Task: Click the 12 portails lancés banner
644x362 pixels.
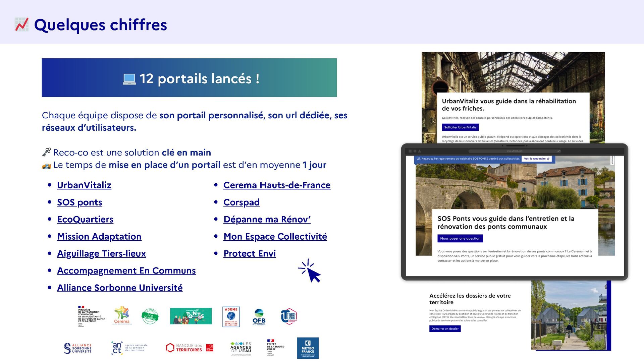Action: [189, 78]
